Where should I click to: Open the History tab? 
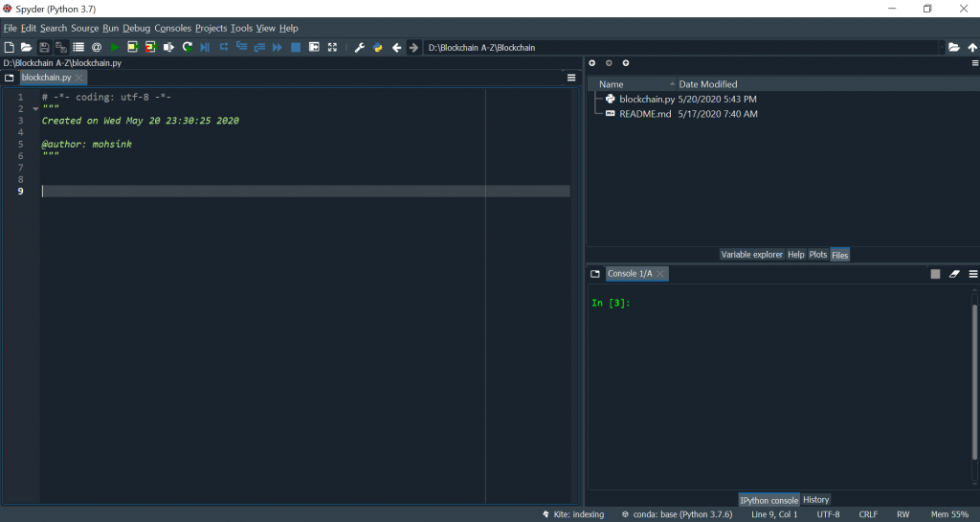click(816, 500)
